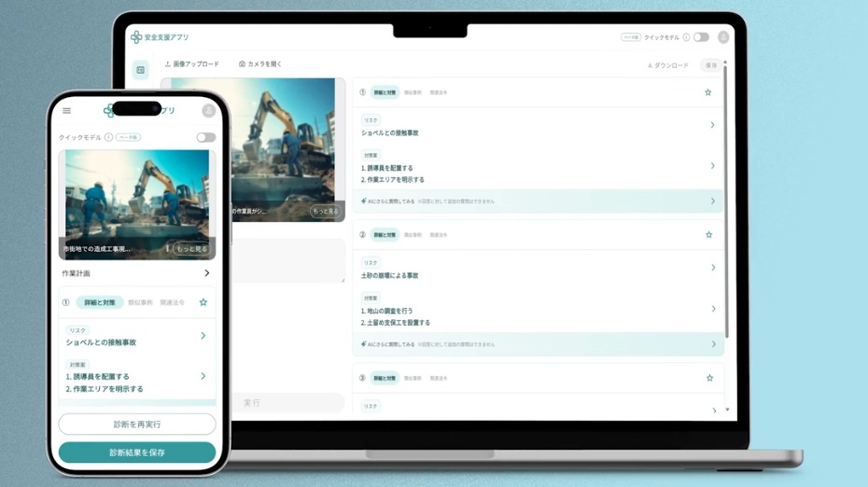Viewport: 868px width, 487px height.
Task: Star the second risk card on laptop
Action: pyautogui.click(x=709, y=235)
